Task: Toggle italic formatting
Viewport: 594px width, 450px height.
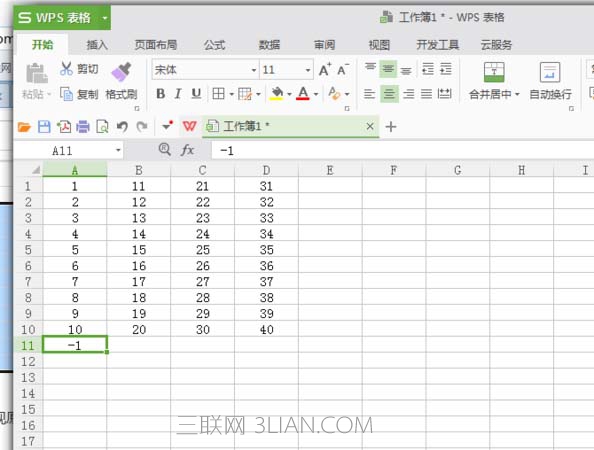Action: point(178,94)
